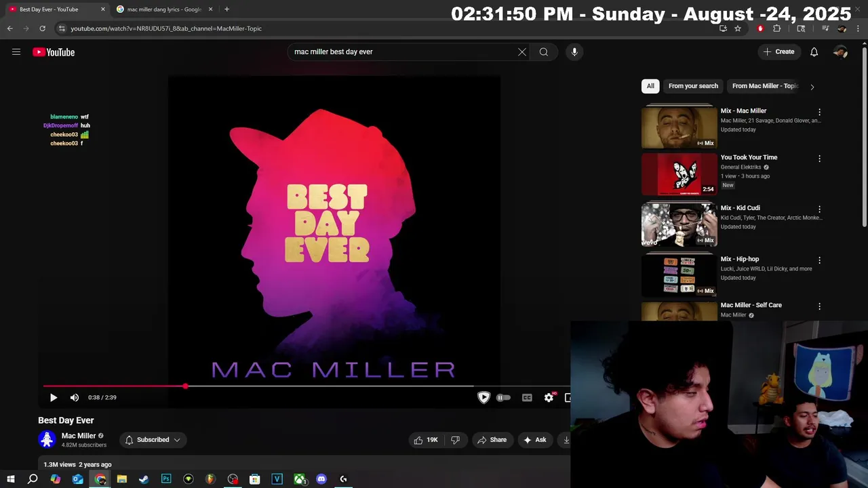Play the Best Day Ever video
This screenshot has height=488, width=868.
tap(54, 397)
